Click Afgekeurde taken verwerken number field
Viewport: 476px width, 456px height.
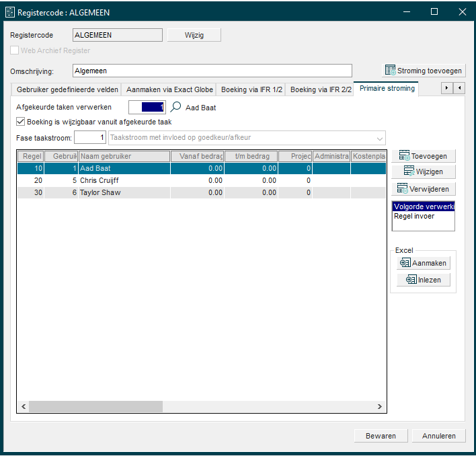click(147, 107)
